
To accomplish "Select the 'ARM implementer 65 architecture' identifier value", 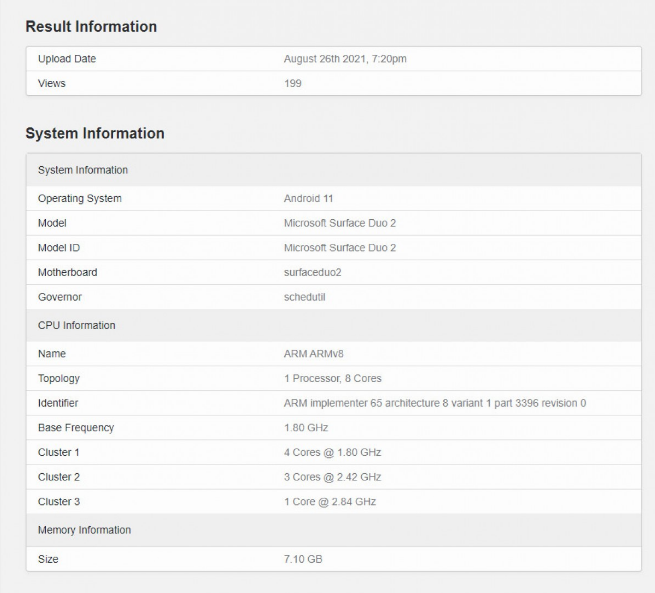I will pyautogui.click(x=435, y=403).
